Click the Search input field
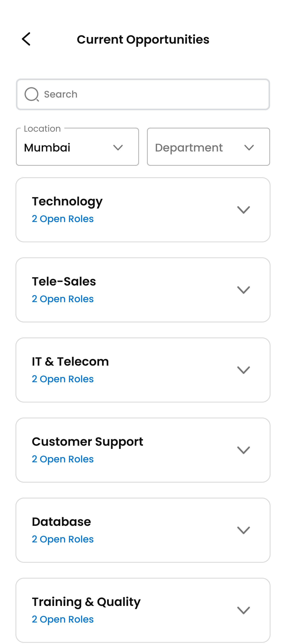The width and height of the screenshot is (286, 644). (x=143, y=94)
